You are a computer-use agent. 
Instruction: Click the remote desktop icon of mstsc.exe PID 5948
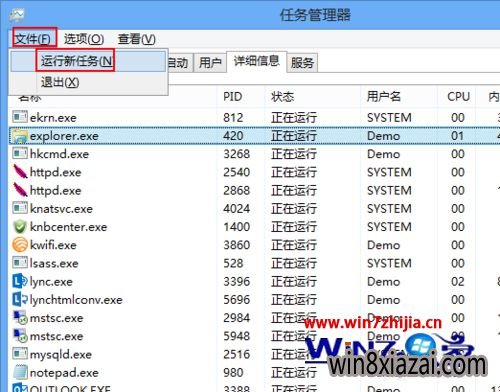(20, 336)
